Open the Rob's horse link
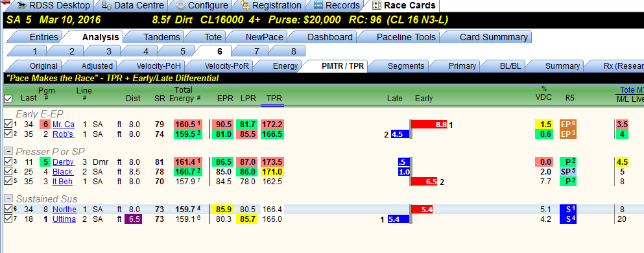644x253 pixels. coord(64,134)
